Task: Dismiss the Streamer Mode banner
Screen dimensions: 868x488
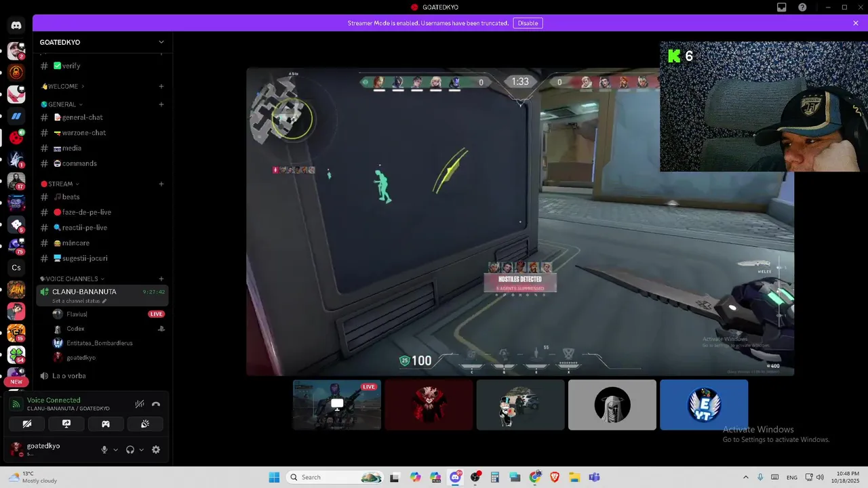Action: (856, 23)
